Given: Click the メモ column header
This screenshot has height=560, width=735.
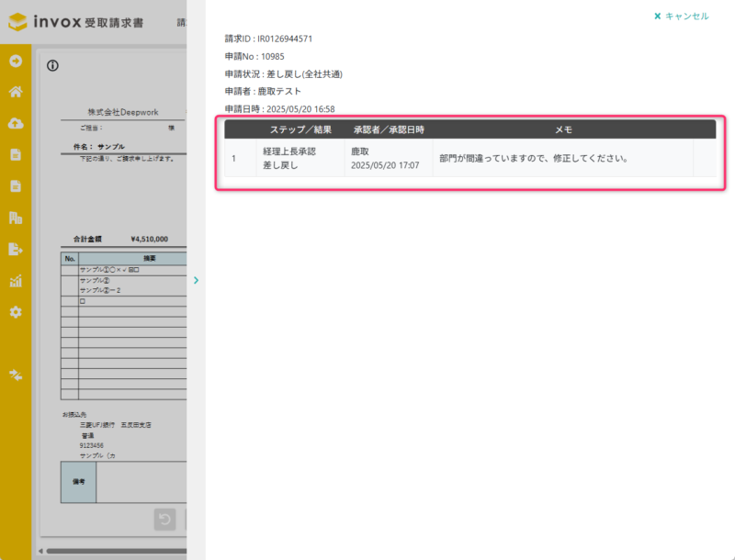Looking at the screenshot, I should (x=563, y=129).
